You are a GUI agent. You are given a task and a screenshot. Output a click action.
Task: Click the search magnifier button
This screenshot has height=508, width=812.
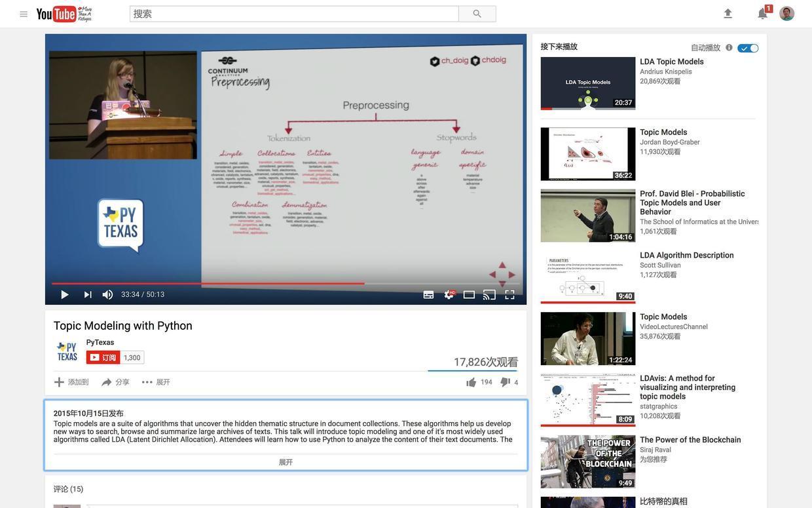click(477, 14)
